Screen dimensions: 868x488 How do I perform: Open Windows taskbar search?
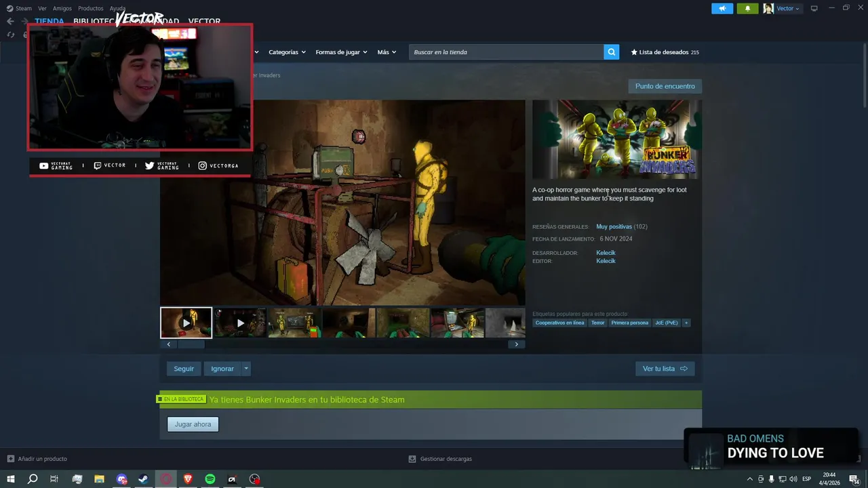point(33,479)
